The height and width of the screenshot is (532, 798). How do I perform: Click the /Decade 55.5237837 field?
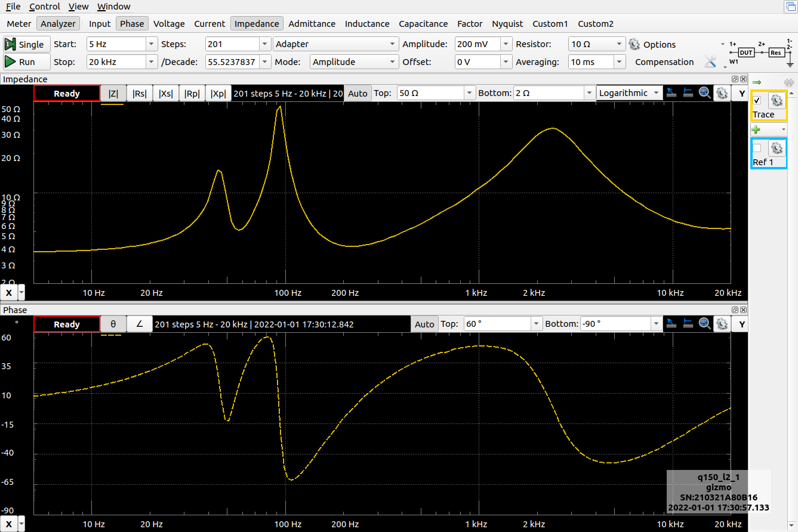tap(238, 62)
